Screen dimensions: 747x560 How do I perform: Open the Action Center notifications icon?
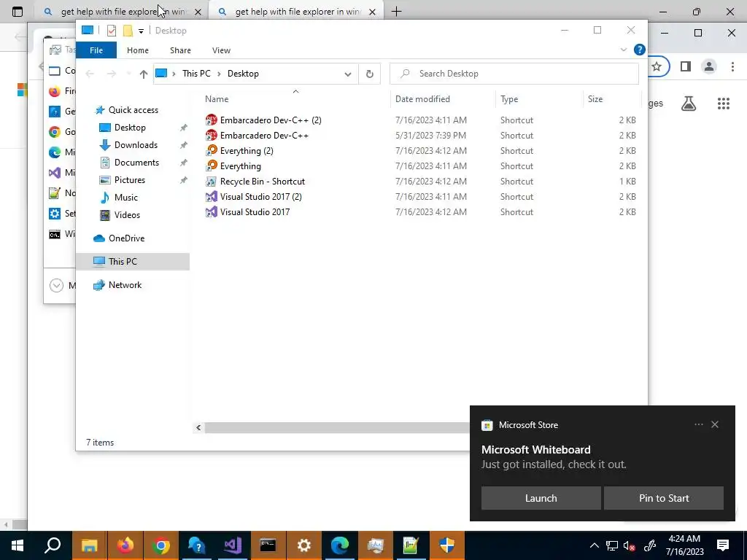coord(723,545)
